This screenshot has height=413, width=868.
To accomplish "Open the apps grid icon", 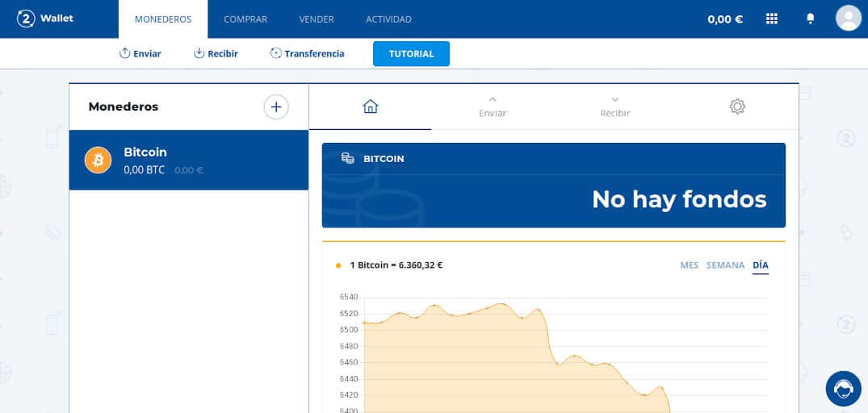I will pos(772,19).
